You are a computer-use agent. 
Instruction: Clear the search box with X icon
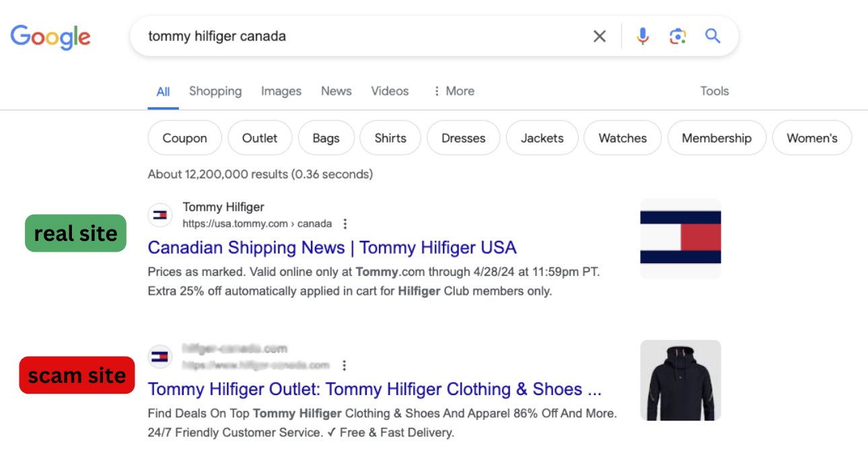click(599, 36)
